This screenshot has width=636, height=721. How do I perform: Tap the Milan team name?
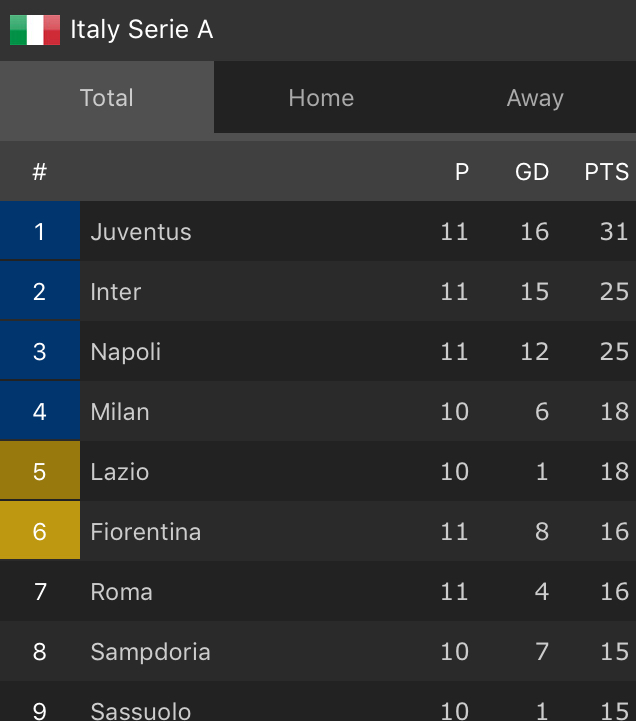[x=120, y=412]
